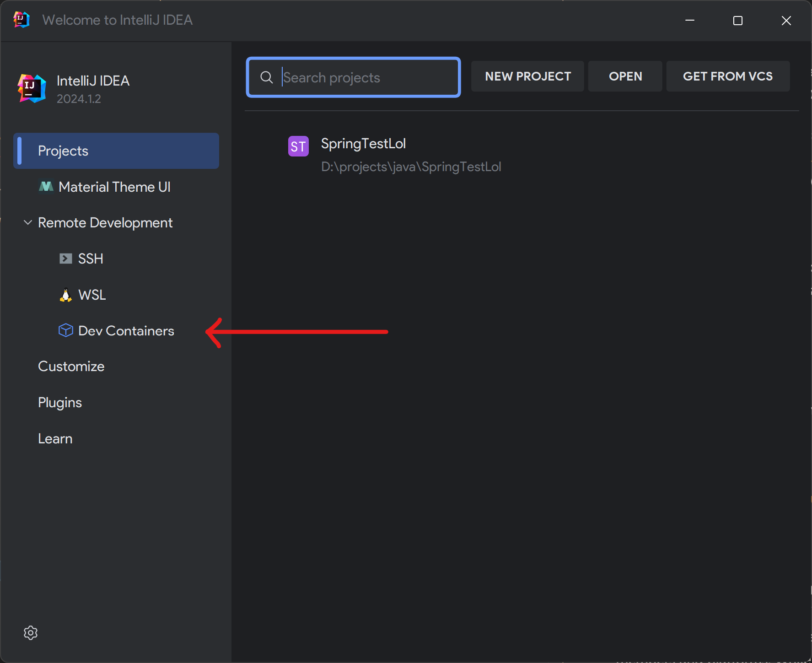Maximize the Welcome window
The height and width of the screenshot is (663, 812).
pos(737,21)
